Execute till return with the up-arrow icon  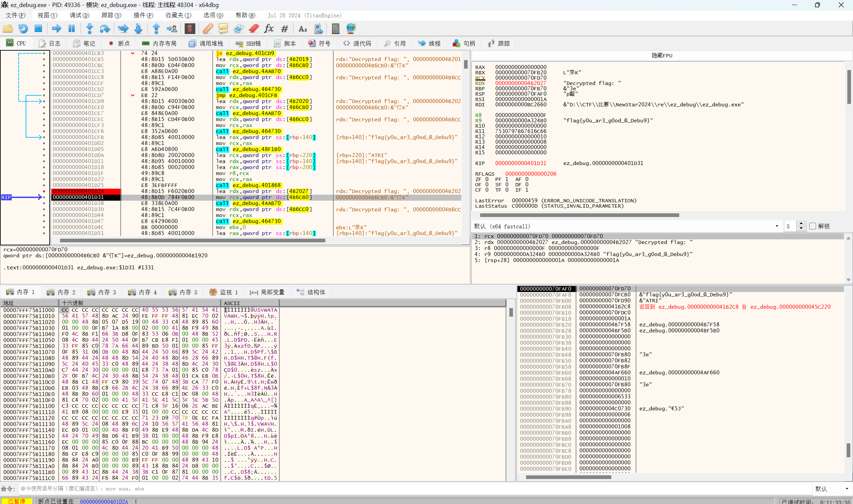click(x=156, y=29)
